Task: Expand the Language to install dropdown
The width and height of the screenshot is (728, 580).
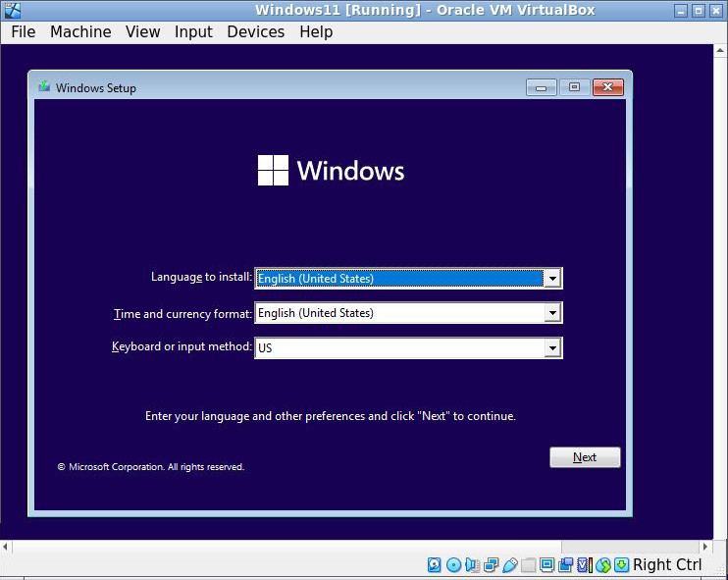Action: coord(552,279)
